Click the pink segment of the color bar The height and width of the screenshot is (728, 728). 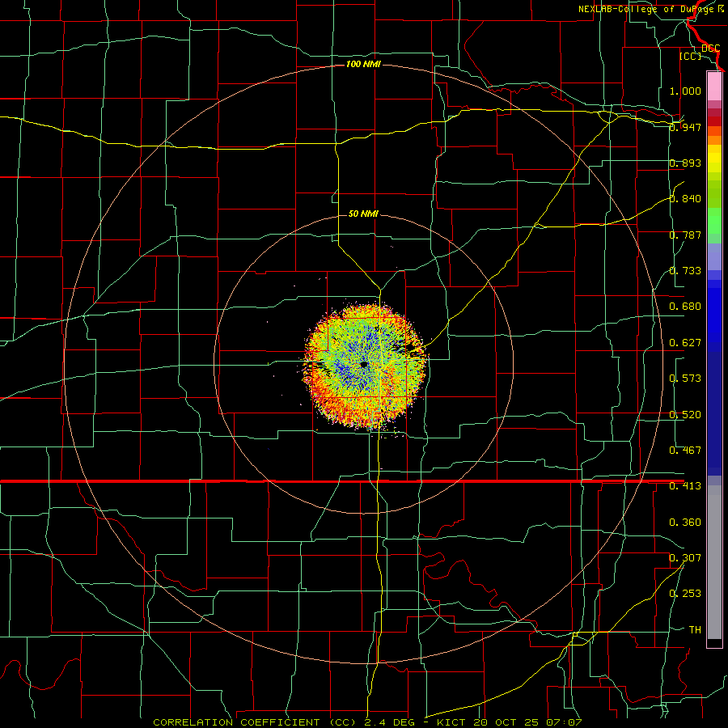[x=714, y=86]
